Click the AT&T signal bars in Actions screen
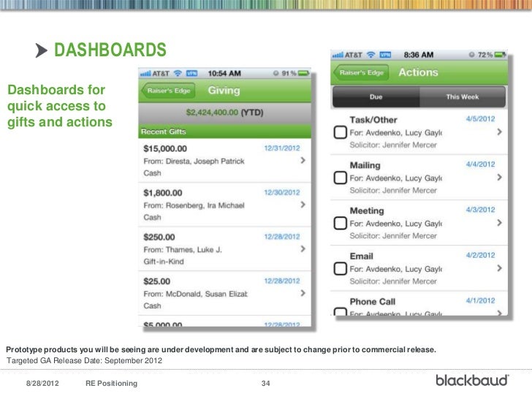The height and width of the screenshot is (399, 532). click(x=338, y=55)
